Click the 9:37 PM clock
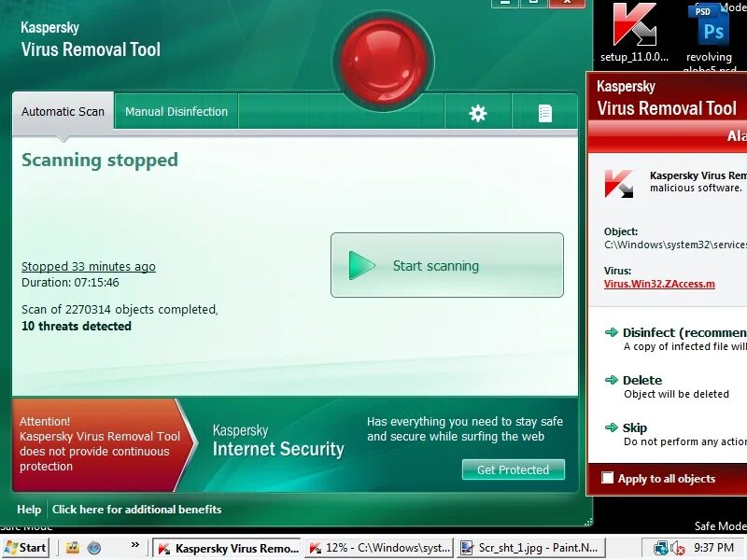The image size is (747, 560). (713, 548)
